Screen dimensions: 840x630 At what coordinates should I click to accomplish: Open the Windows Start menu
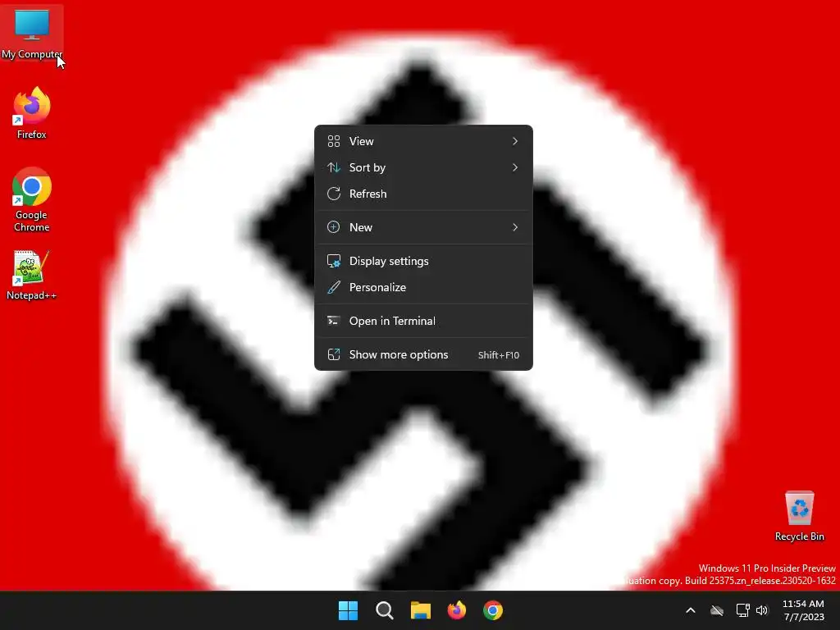(348, 610)
